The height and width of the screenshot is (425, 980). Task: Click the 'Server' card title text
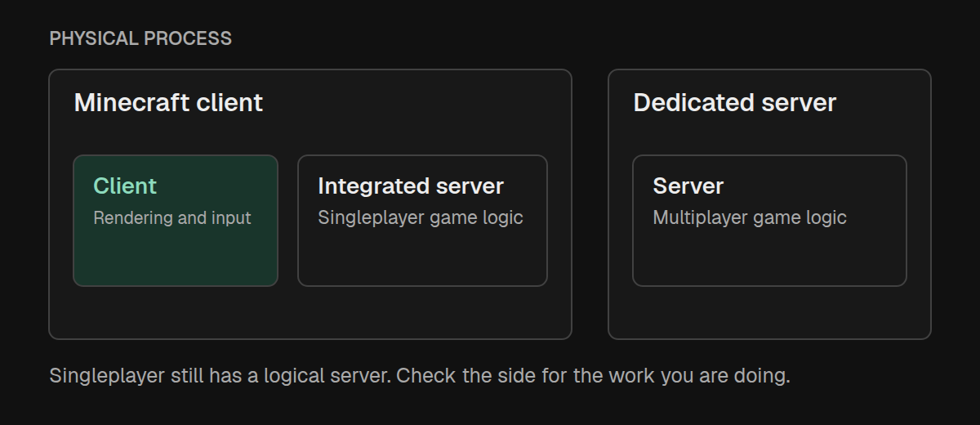688,186
